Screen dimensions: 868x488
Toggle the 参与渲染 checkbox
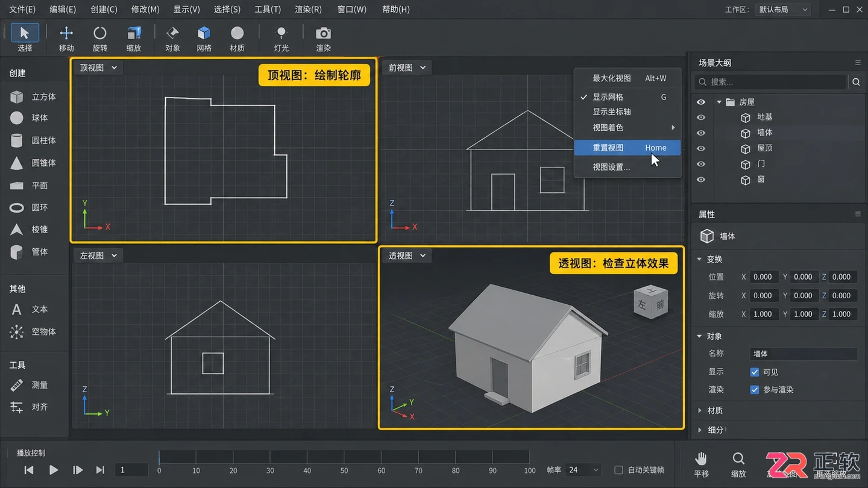(x=754, y=390)
